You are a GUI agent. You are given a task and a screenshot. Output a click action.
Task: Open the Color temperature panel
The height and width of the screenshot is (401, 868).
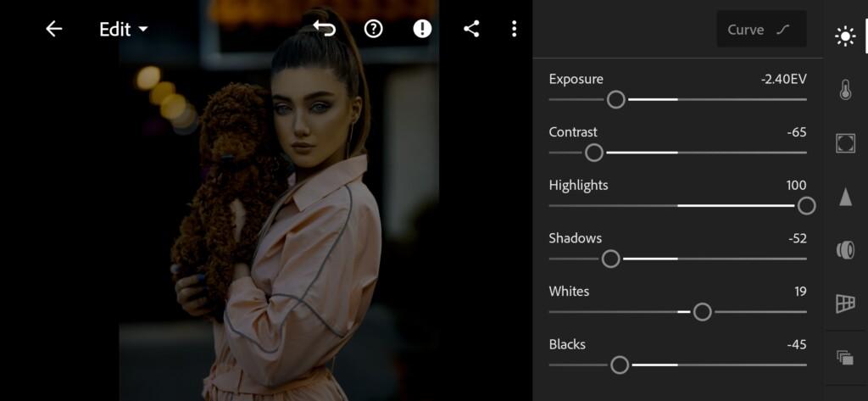(x=845, y=90)
